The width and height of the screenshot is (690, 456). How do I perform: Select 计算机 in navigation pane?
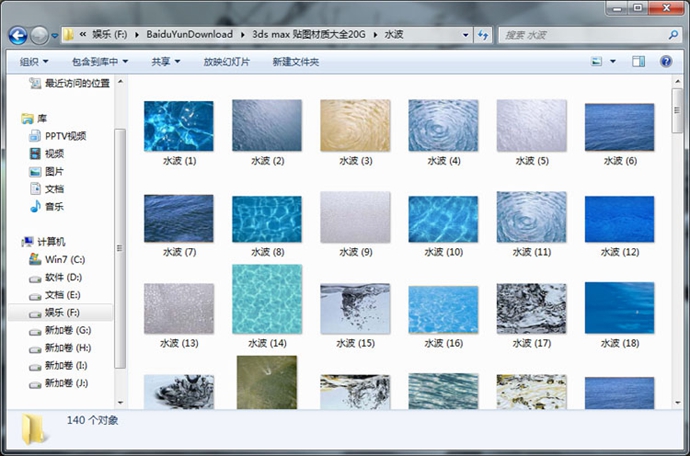pos(43,242)
